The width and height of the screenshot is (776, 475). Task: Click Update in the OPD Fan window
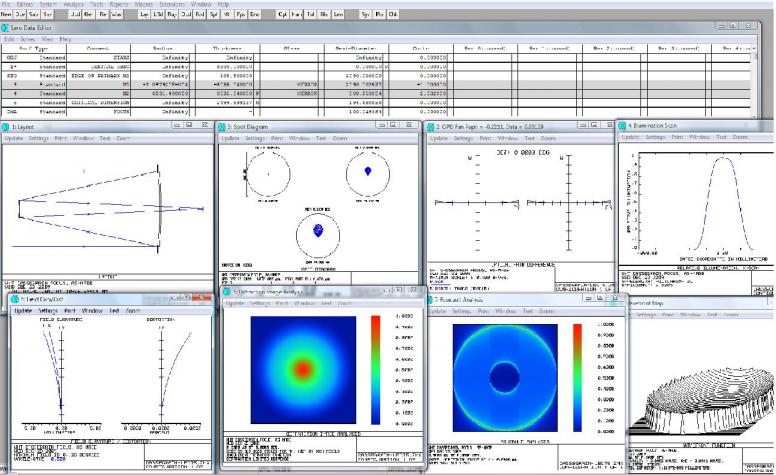coord(438,138)
